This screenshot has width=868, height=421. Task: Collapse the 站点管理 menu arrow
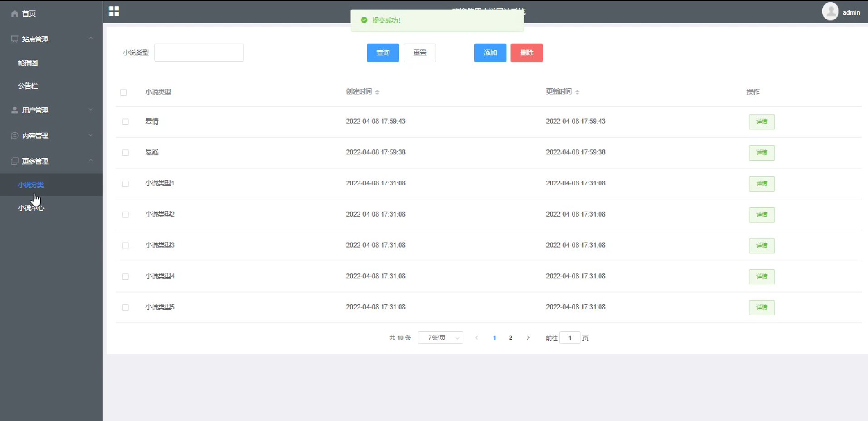91,39
